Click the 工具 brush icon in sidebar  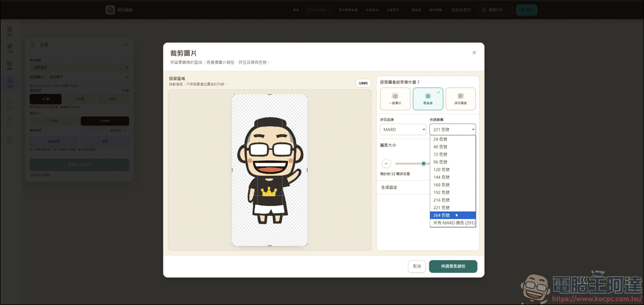click(x=10, y=48)
